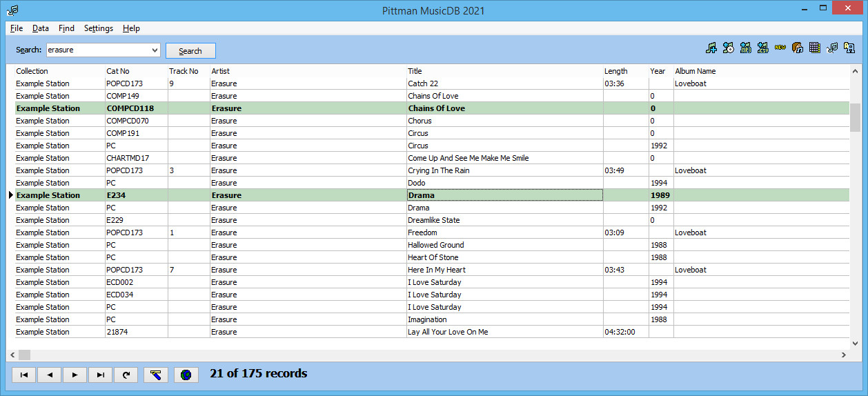Sort by the Artist column header
The height and width of the screenshot is (396, 868).
click(x=308, y=71)
